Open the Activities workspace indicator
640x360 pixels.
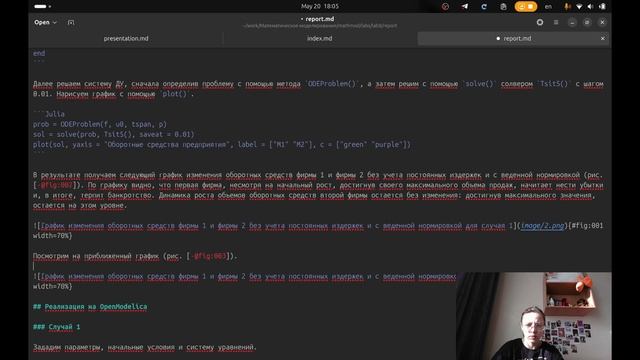tap(42, 7)
